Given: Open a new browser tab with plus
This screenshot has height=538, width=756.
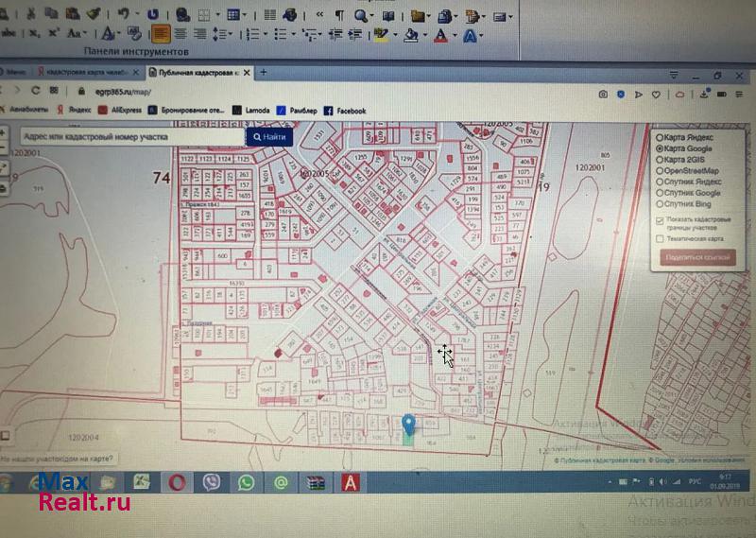Looking at the screenshot, I should [x=264, y=72].
